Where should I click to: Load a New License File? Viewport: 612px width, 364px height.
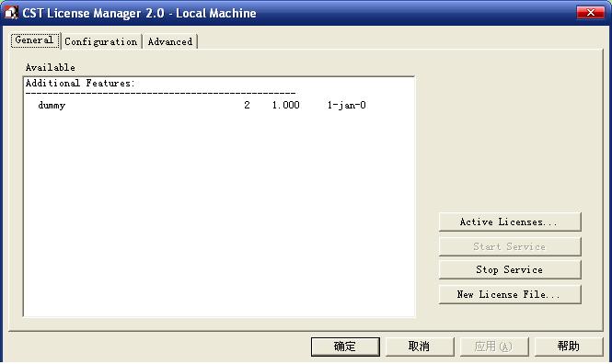[510, 294]
